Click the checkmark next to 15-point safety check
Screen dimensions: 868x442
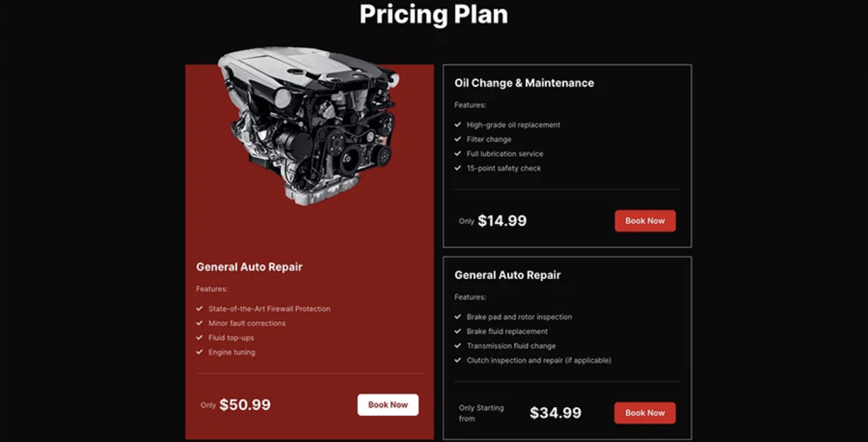click(x=457, y=168)
